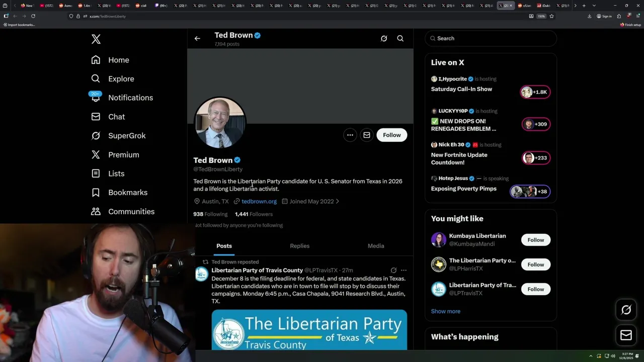The width and height of the screenshot is (644, 362).
Task: Click the 150% zoom indicator
Action: [x=541, y=16]
